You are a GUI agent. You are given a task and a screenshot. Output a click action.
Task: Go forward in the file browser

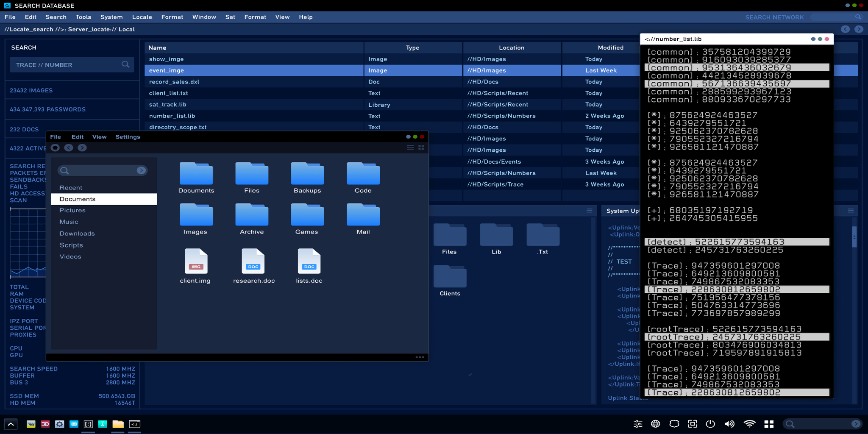82,147
